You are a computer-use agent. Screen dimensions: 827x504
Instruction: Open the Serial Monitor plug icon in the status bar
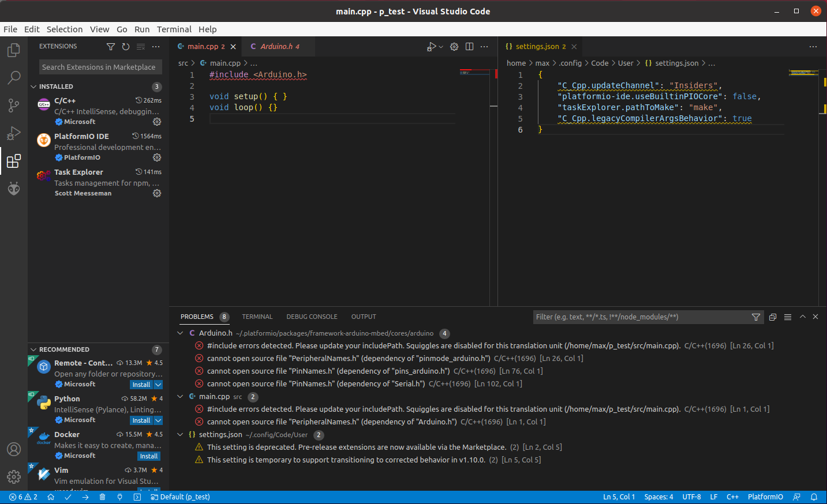pyautogui.click(x=119, y=497)
